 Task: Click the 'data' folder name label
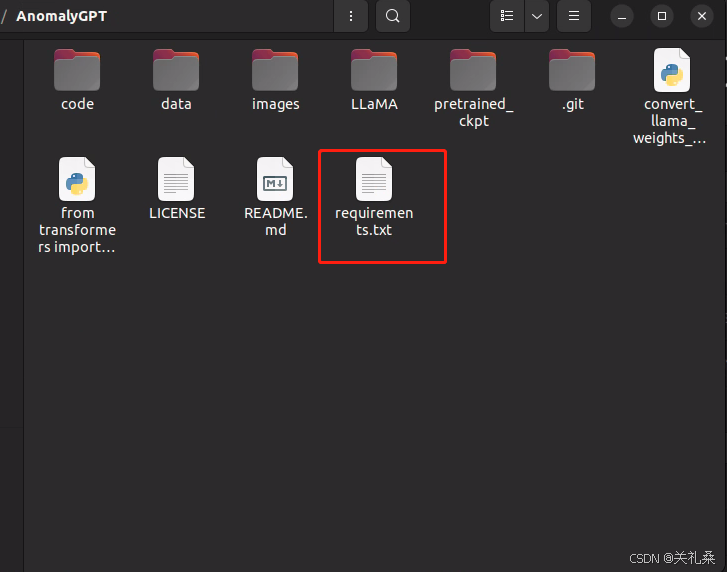point(176,104)
